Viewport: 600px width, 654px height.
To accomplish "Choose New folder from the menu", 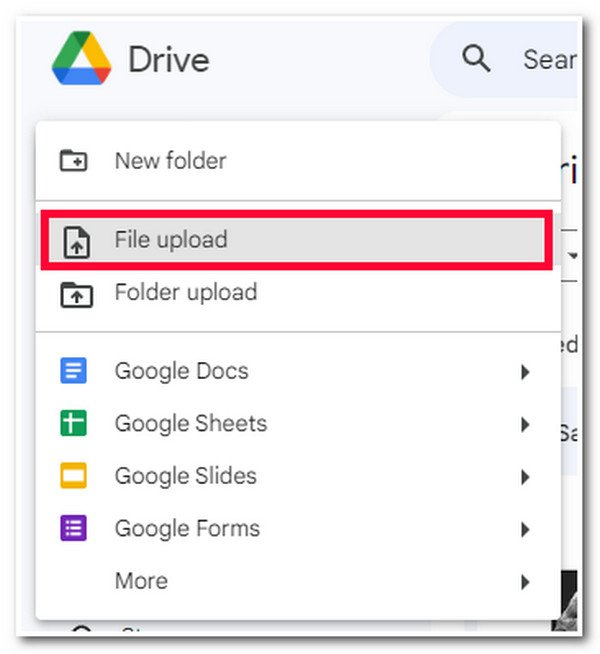I will point(298,161).
